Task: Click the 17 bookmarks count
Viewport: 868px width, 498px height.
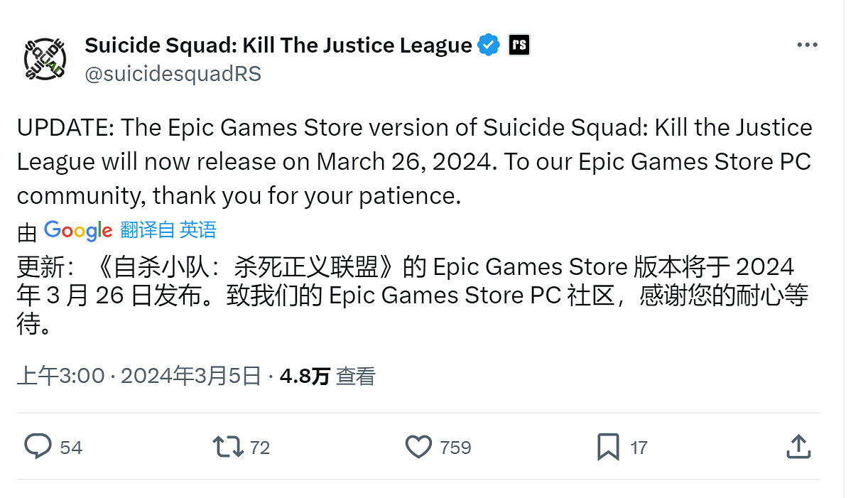Action: coord(639,448)
